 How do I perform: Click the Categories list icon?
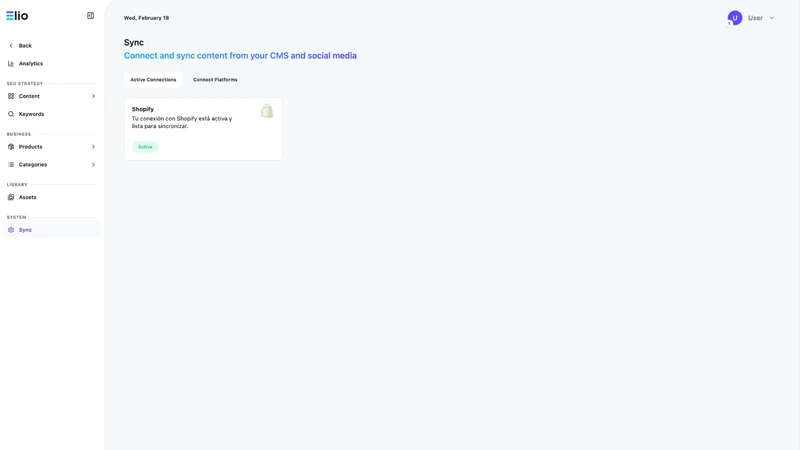coord(11,164)
